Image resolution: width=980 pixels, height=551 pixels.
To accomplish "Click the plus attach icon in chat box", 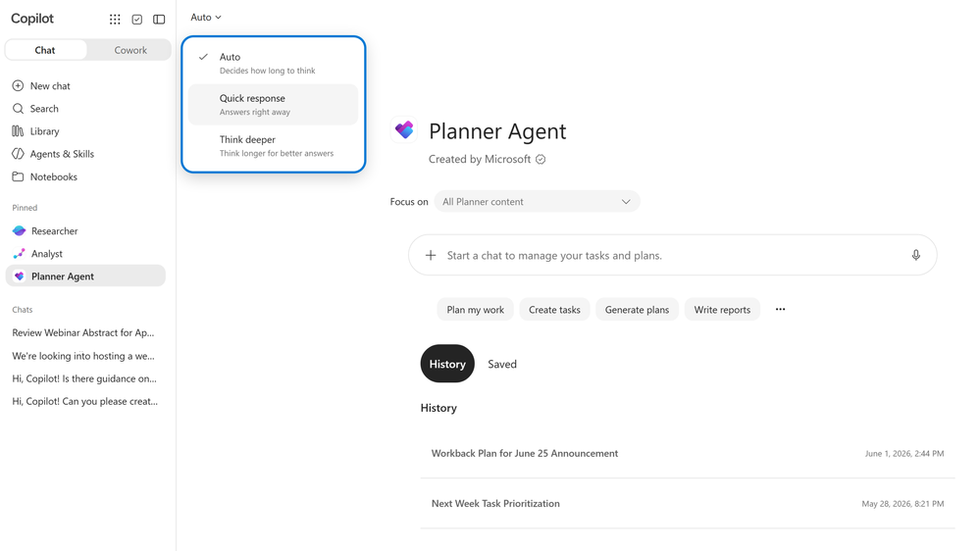I will click(x=431, y=255).
